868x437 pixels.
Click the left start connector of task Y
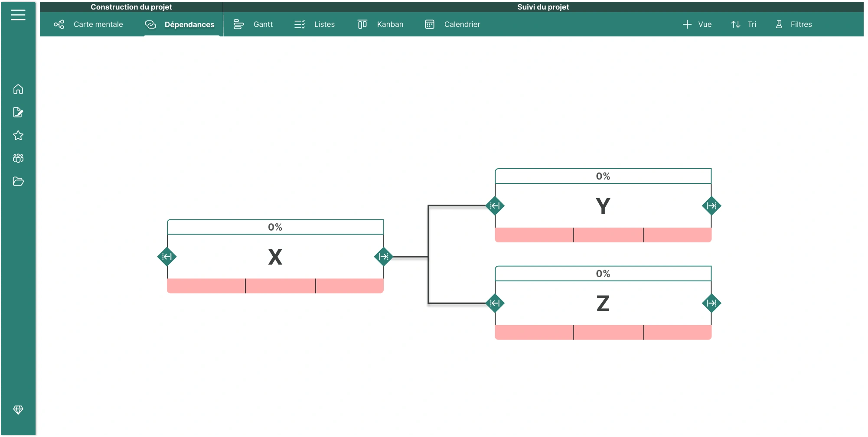point(495,205)
